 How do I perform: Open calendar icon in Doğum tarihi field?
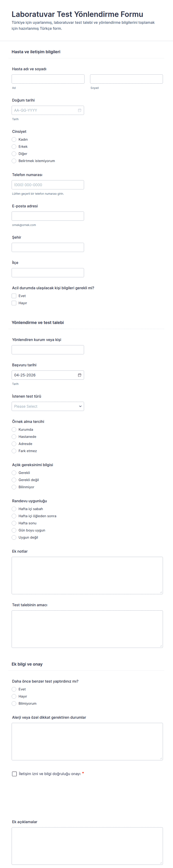(x=80, y=110)
